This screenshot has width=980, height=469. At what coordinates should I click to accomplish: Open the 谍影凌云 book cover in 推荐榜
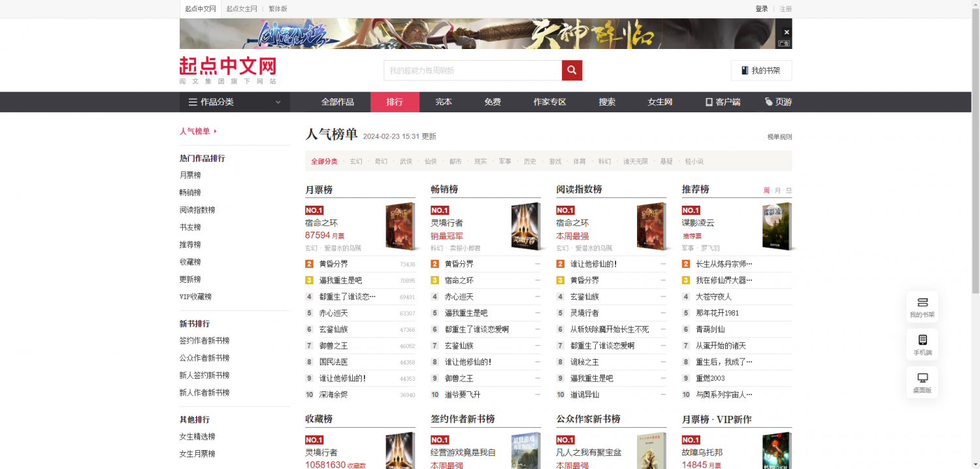tap(777, 227)
